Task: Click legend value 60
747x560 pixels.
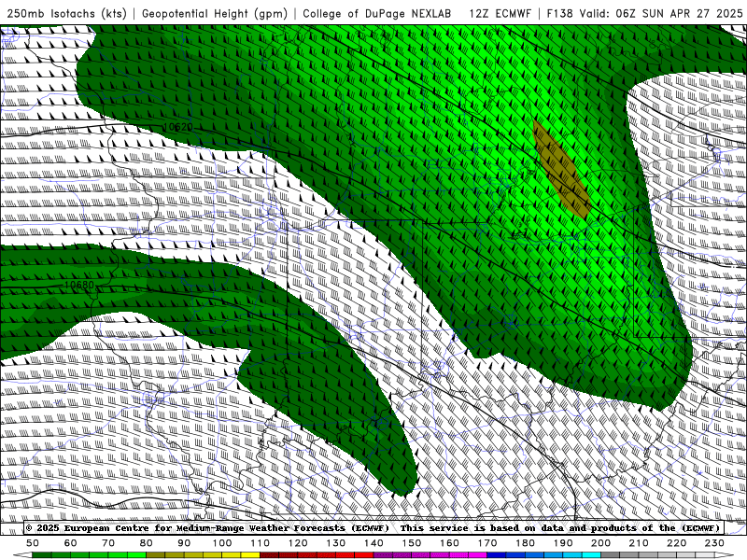Action: coord(71,543)
